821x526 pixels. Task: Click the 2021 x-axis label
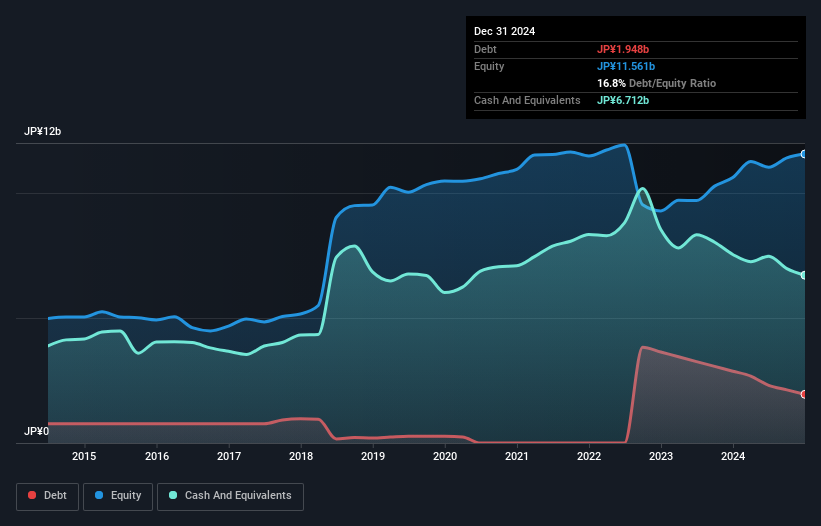coord(517,456)
